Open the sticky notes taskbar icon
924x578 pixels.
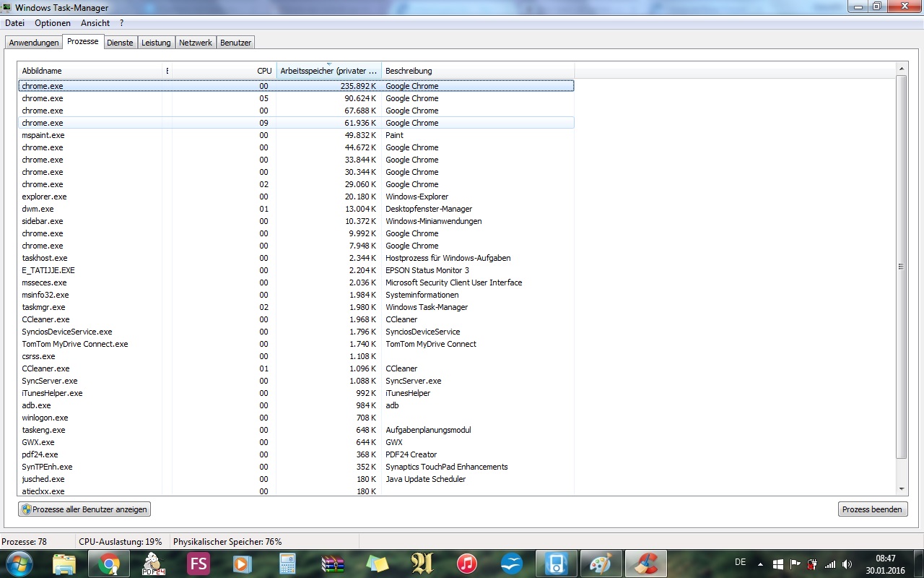tap(377, 564)
